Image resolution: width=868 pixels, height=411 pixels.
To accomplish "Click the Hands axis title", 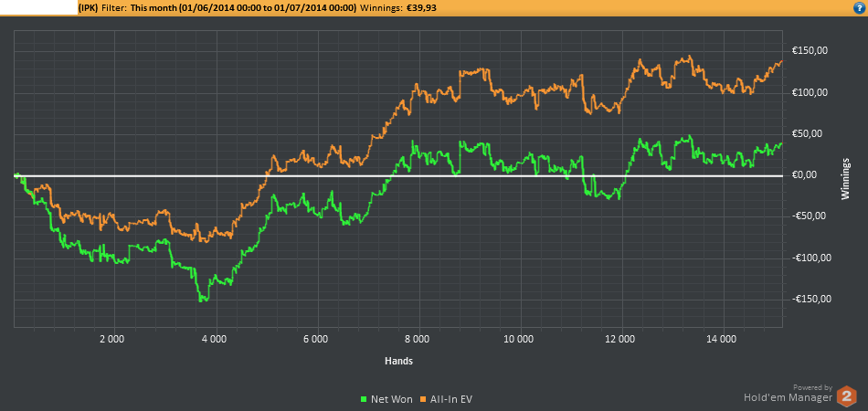I will (398, 361).
